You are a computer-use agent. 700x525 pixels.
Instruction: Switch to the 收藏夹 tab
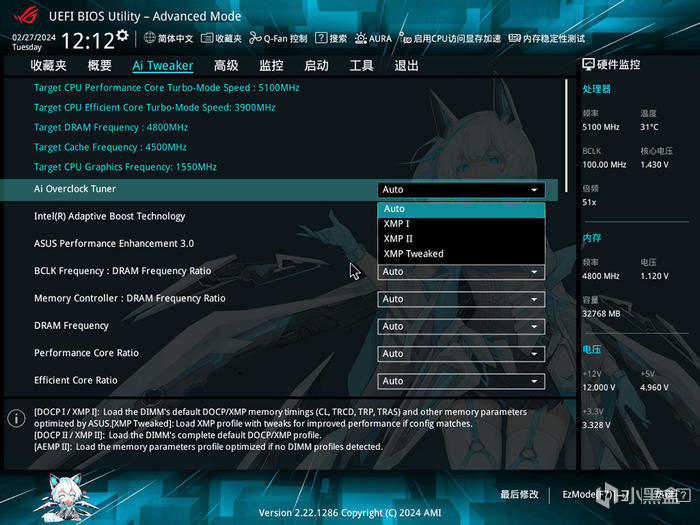(x=49, y=66)
